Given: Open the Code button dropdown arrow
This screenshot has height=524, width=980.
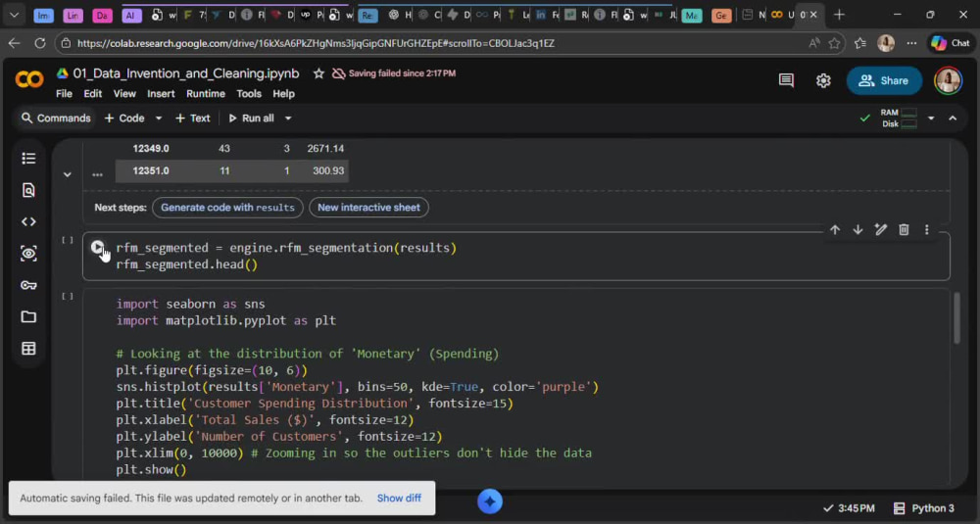Looking at the screenshot, I should [x=159, y=119].
